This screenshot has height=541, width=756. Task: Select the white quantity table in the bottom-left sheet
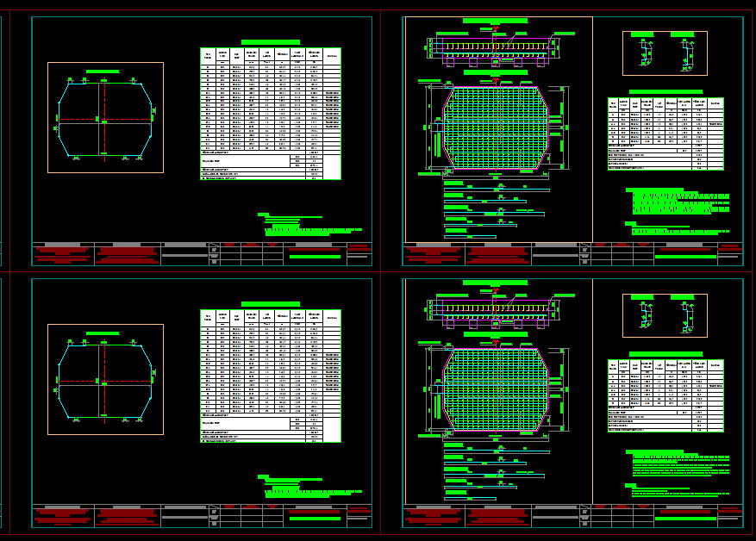[x=271, y=376]
